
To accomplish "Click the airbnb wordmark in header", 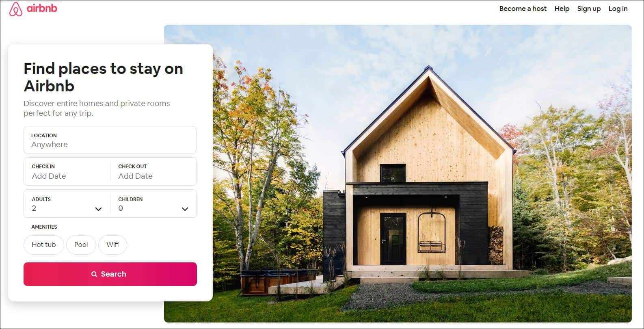I will pos(42,8).
